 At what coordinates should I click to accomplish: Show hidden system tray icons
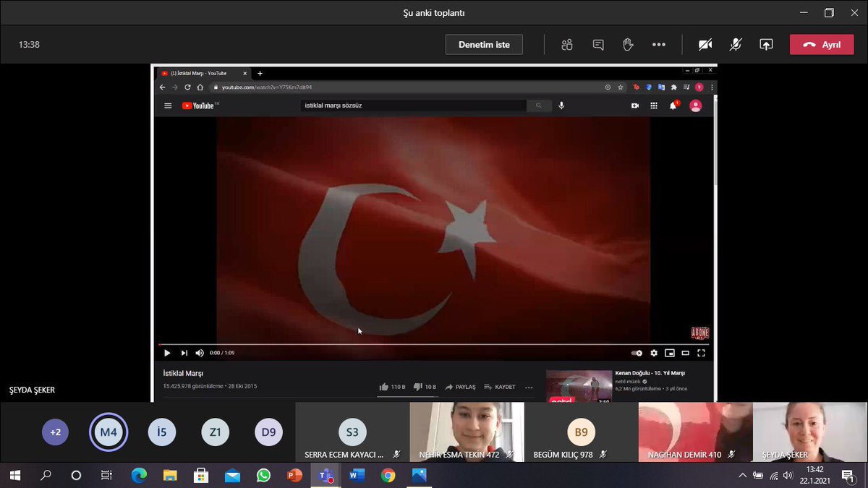[x=743, y=475]
